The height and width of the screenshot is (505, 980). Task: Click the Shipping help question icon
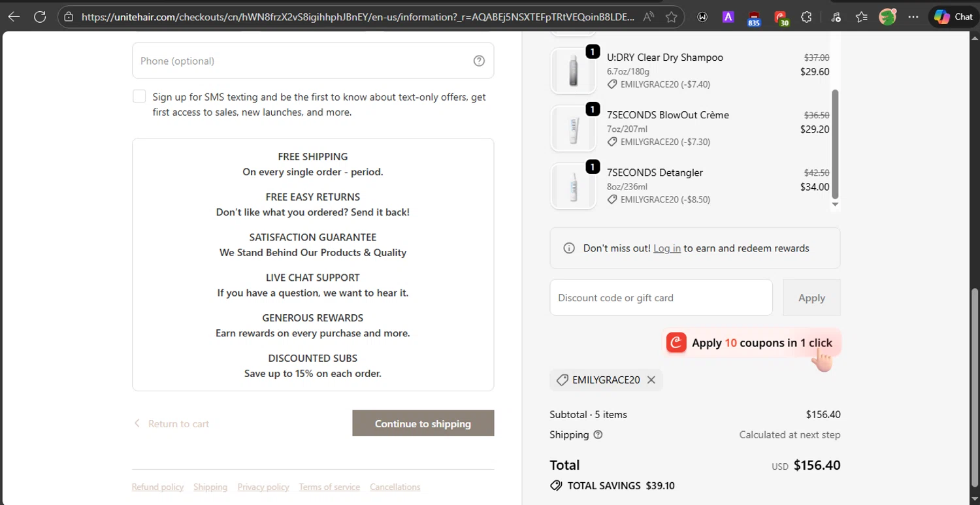click(x=598, y=434)
